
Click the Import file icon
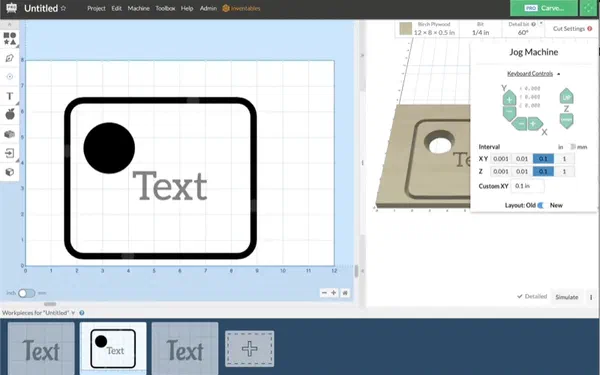(x=10, y=153)
